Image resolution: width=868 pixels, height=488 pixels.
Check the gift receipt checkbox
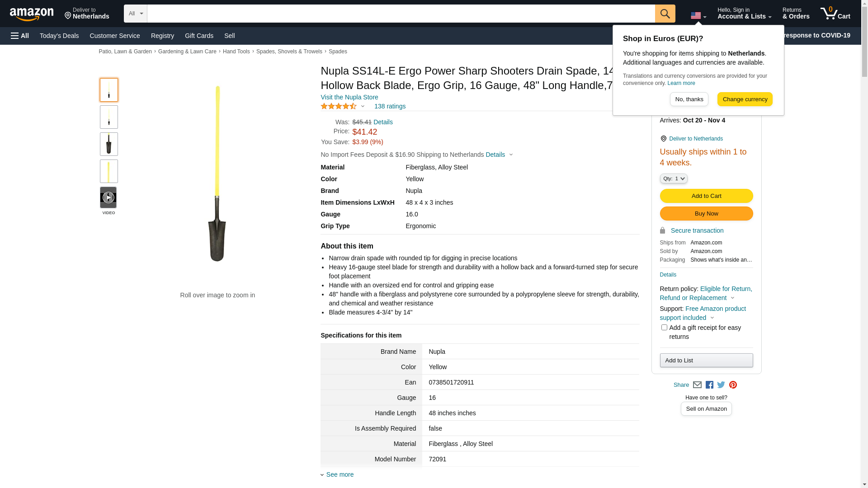tap(664, 328)
